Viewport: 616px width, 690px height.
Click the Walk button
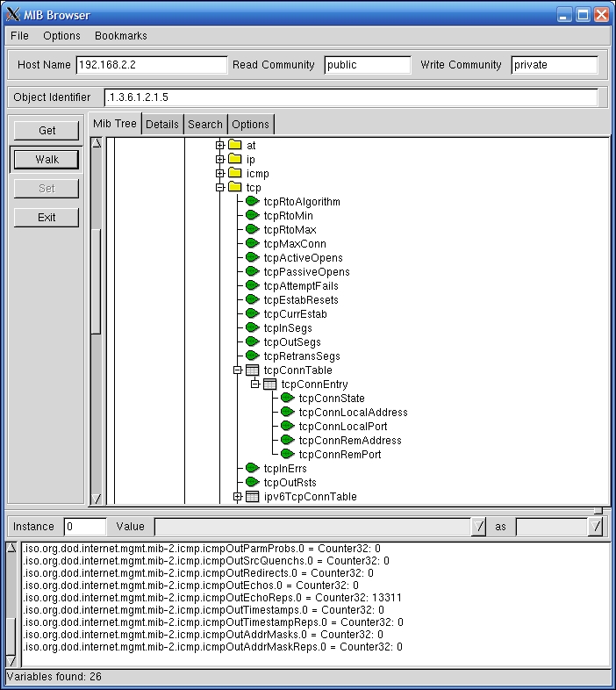(47, 160)
